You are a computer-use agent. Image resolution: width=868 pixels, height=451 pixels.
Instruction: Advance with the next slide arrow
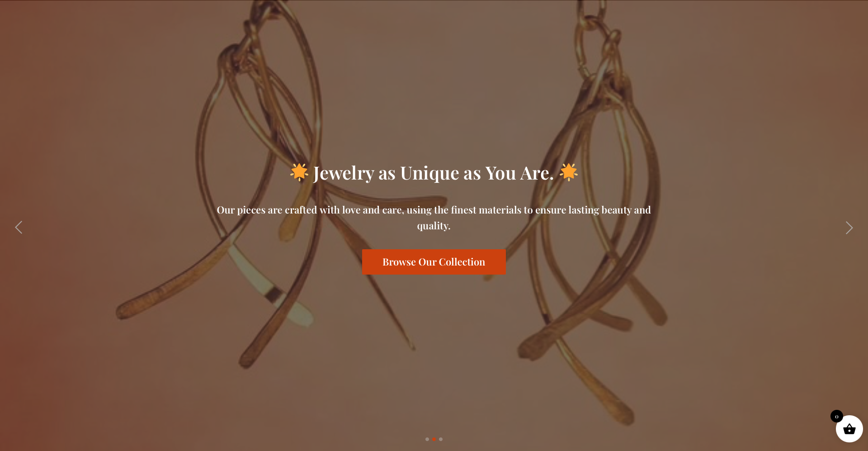849,228
